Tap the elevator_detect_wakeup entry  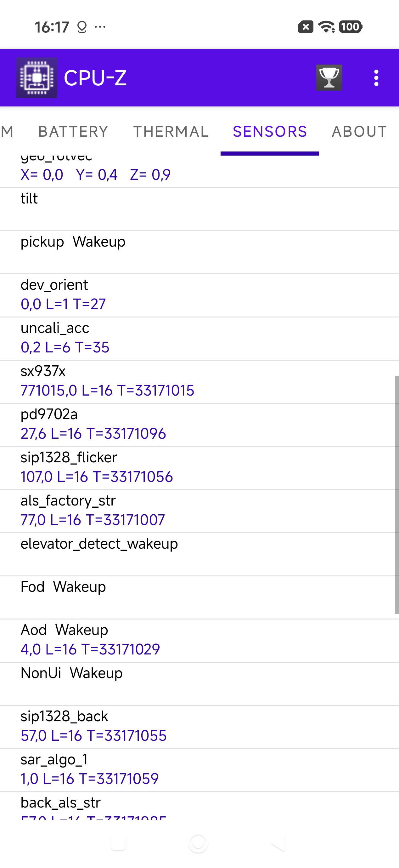click(x=199, y=554)
